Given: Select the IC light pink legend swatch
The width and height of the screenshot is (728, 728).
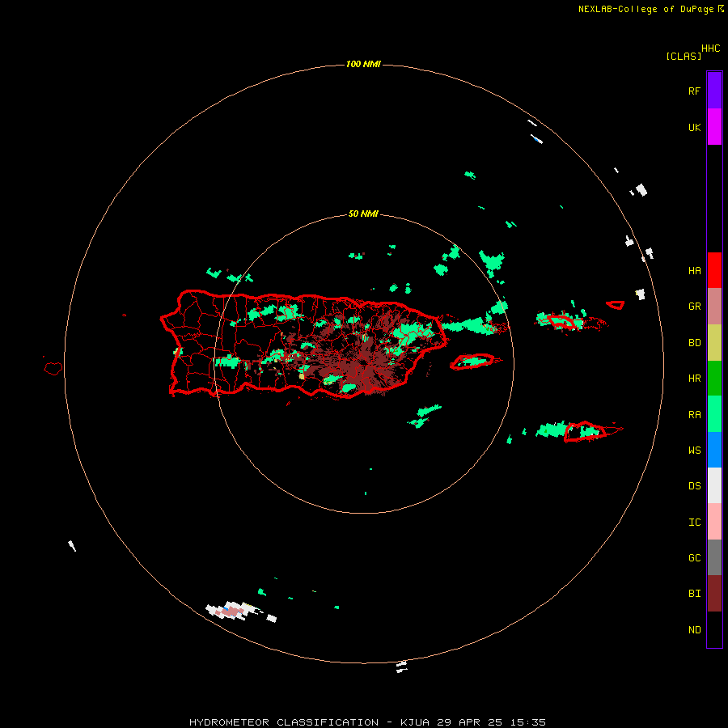Looking at the screenshot, I should (714, 522).
